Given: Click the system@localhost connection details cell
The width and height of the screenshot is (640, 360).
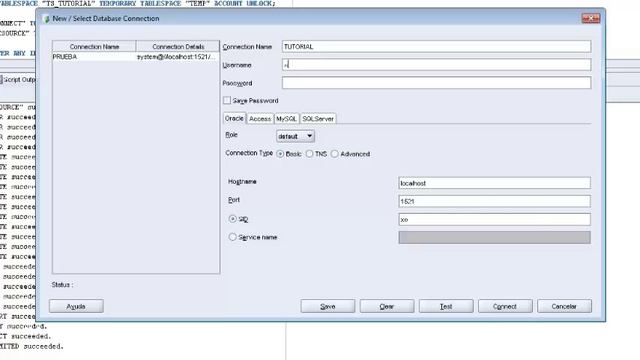Looking at the screenshot, I should [x=178, y=57].
